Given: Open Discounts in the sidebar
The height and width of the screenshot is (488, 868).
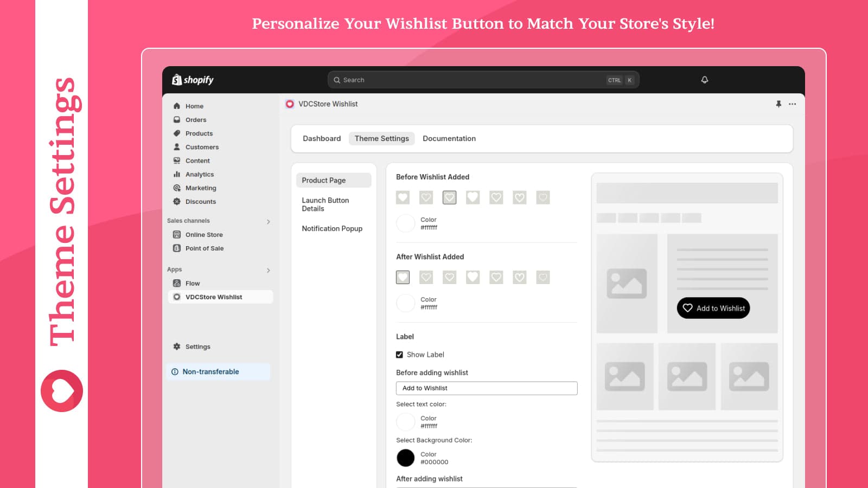Looking at the screenshot, I should (200, 202).
